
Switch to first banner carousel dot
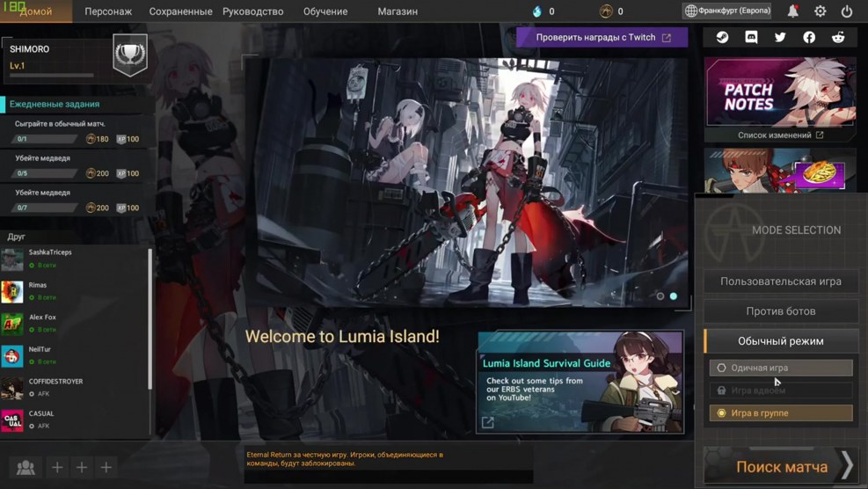(660, 296)
